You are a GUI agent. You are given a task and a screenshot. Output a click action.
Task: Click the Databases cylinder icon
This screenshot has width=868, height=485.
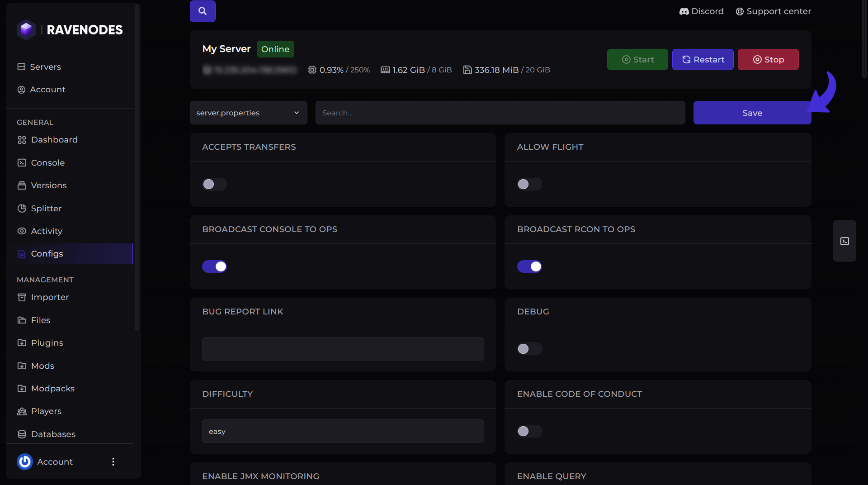(x=22, y=434)
